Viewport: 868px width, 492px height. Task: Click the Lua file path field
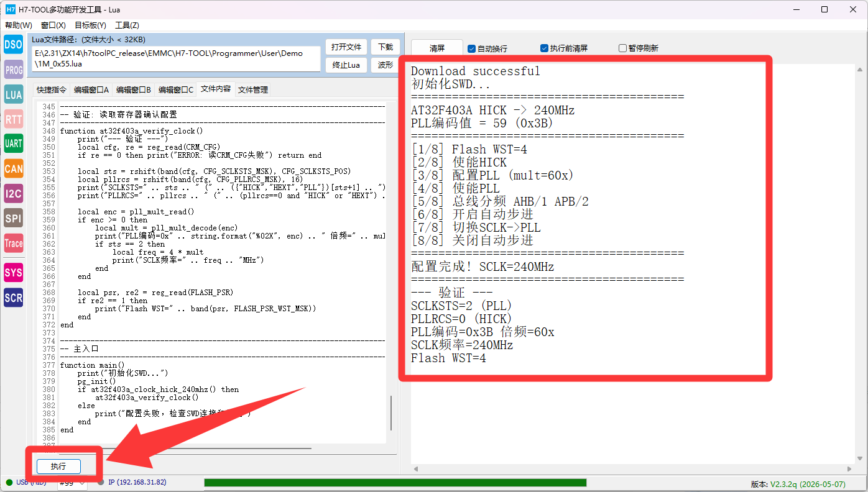[176, 58]
